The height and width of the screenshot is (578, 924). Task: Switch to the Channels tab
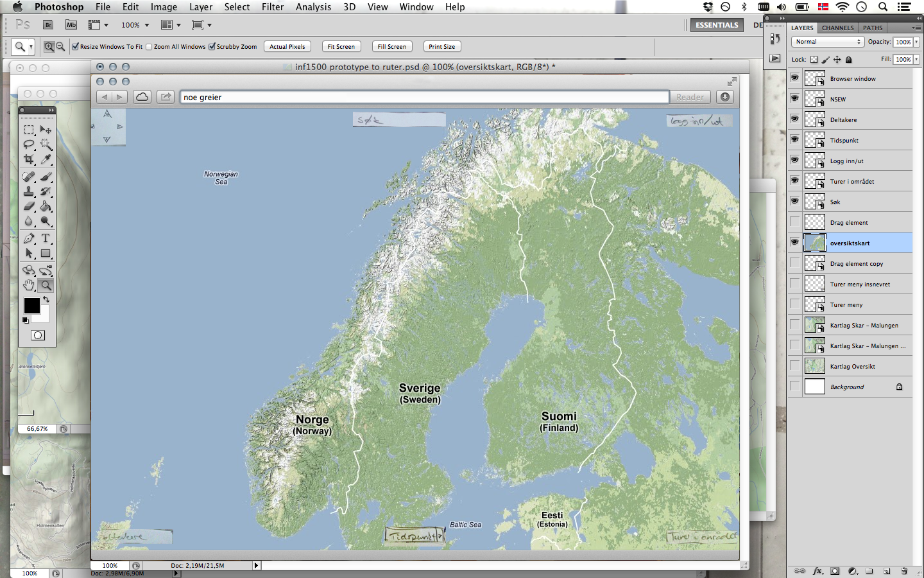[837, 28]
